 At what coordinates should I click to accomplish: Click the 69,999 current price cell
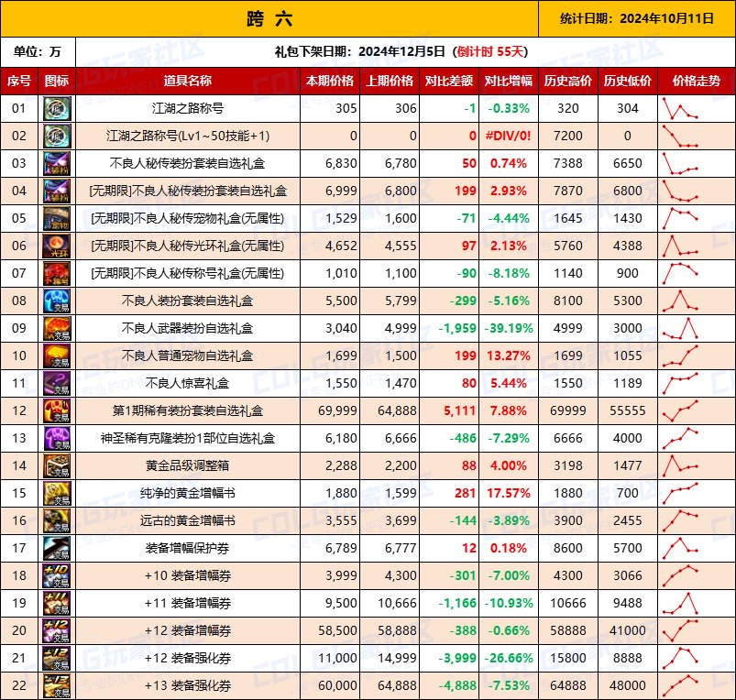[x=330, y=410]
